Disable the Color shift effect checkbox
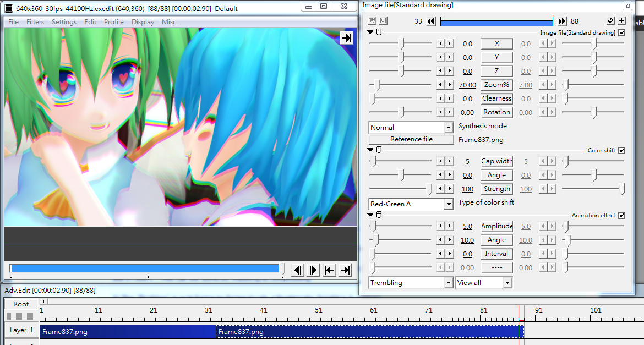 (622, 150)
